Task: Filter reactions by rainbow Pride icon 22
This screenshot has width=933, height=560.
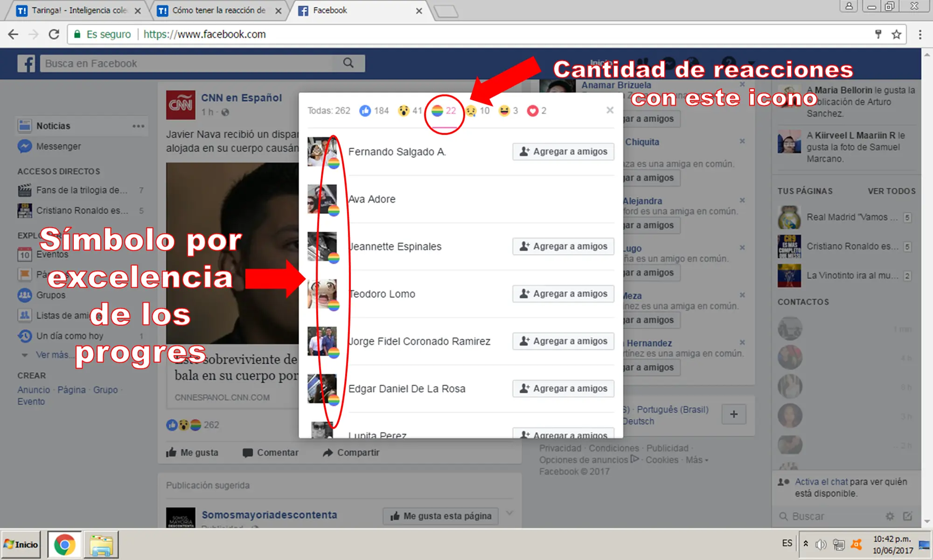Action: 444,111
